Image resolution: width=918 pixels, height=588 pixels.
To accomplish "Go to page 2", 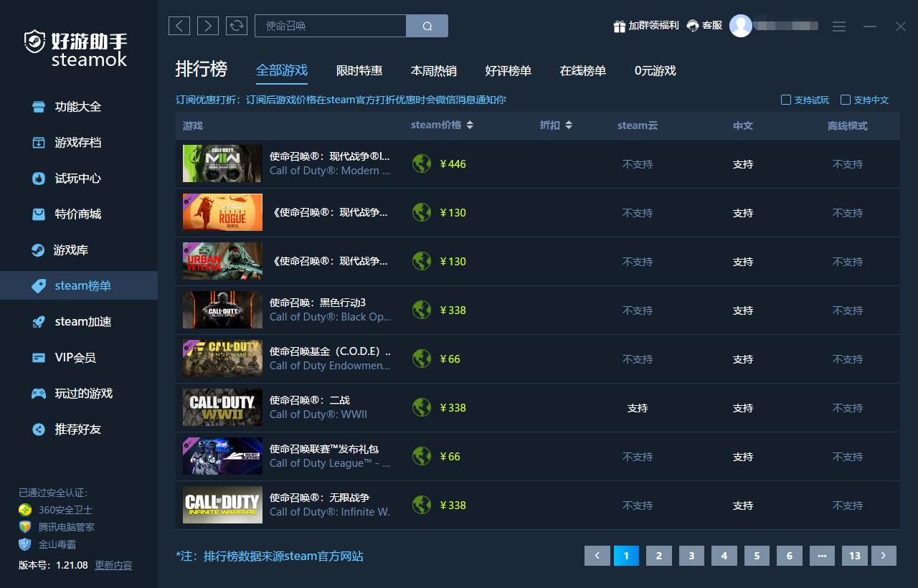I will [x=659, y=556].
